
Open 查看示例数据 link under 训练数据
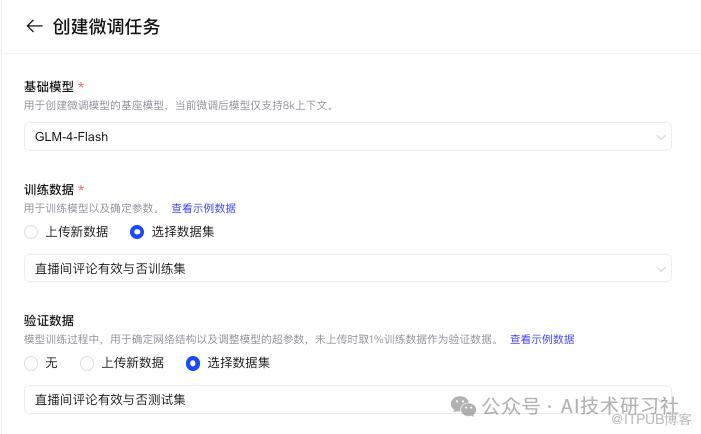point(203,208)
